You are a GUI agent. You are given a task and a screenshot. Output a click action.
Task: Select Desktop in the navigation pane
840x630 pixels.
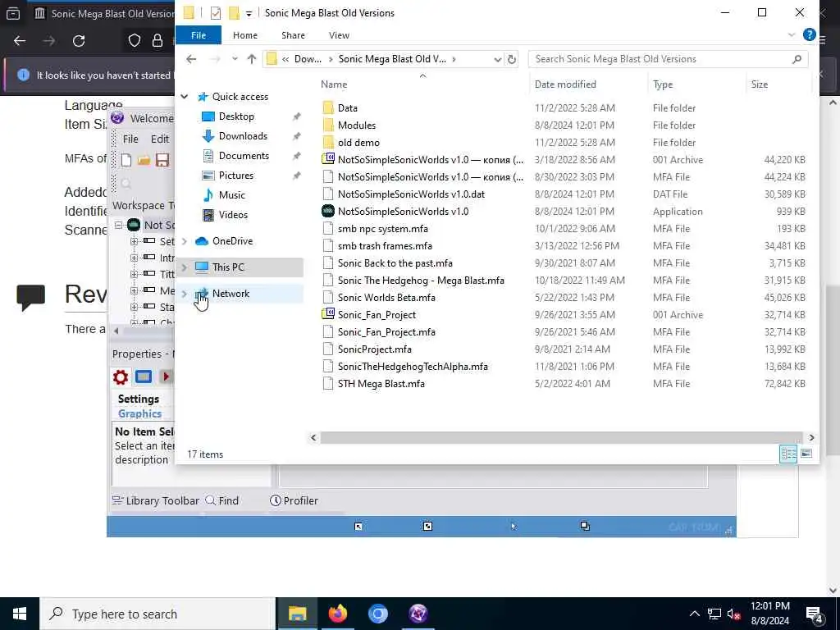point(236,116)
